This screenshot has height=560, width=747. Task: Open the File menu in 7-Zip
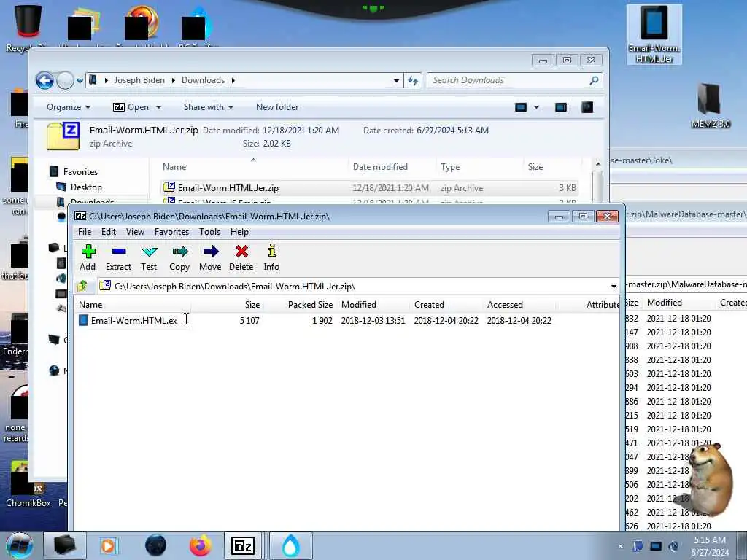(85, 232)
